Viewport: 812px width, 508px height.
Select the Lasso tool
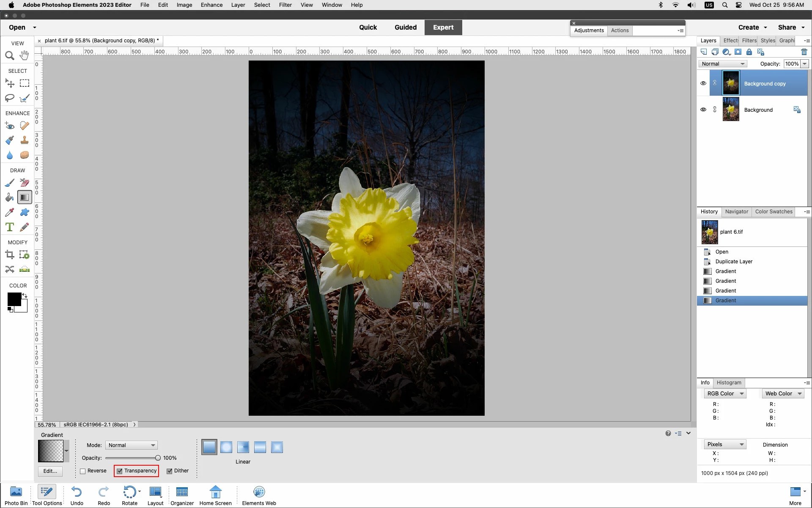coord(9,98)
